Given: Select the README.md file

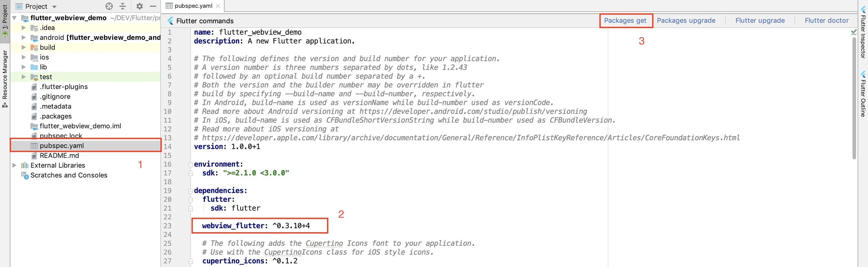Looking at the screenshot, I should click(x=59, y=155).
